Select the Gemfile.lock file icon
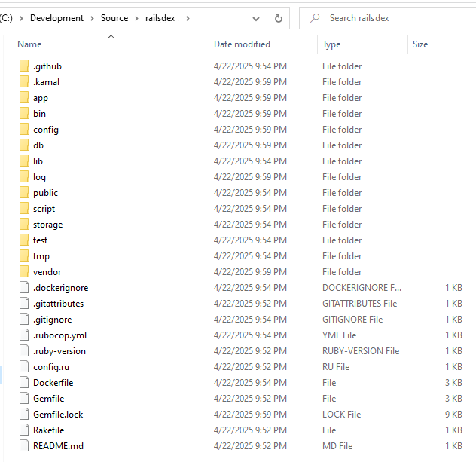The height and width of the screenshot is (462, 476). (x=25, y=415)
